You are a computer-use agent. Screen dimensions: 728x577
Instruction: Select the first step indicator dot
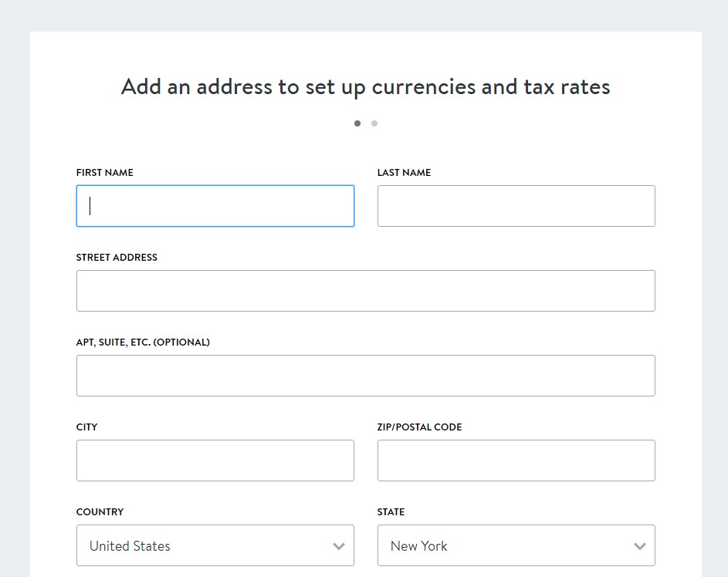coord(357,123)
